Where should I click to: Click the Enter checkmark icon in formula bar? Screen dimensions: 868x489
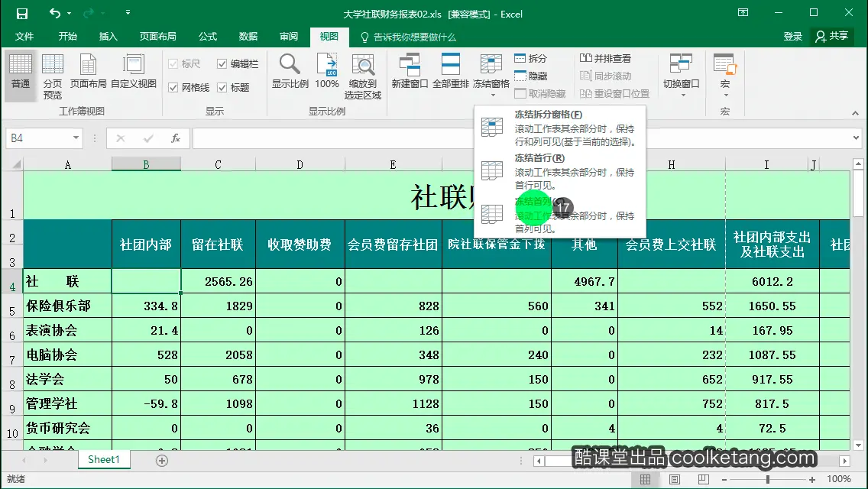(147, 138)
